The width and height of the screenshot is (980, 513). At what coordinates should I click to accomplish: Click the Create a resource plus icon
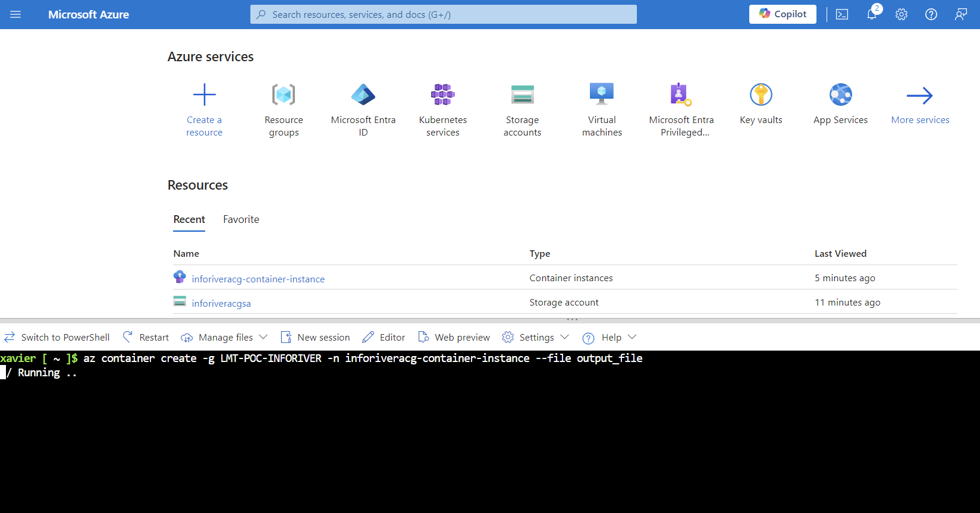click(x=204, y=95)
